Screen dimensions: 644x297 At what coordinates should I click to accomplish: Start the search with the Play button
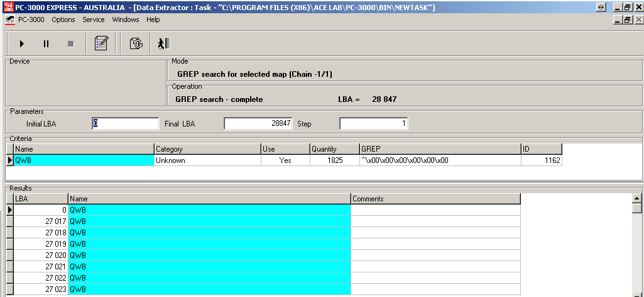(22, 43)
